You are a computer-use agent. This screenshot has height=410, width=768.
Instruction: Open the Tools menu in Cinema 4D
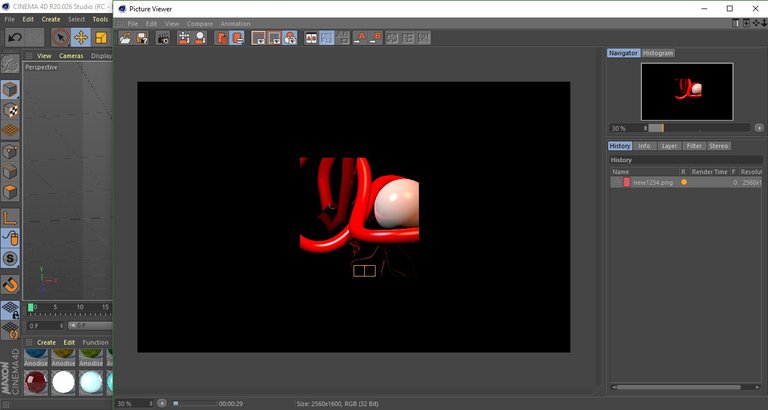pyautogui.click(x=100, y=20)
